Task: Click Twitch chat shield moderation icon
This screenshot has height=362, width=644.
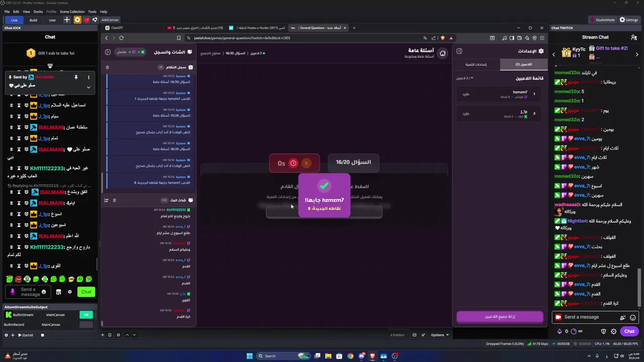Action: 604,331
